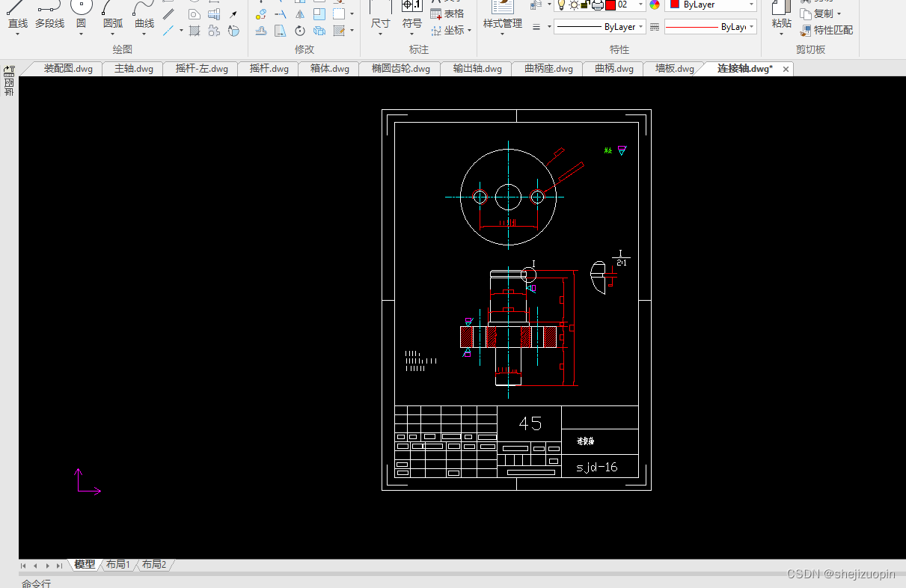Click the red swatch in color ByLayer box
906x588 pixels.
(675, 4)
